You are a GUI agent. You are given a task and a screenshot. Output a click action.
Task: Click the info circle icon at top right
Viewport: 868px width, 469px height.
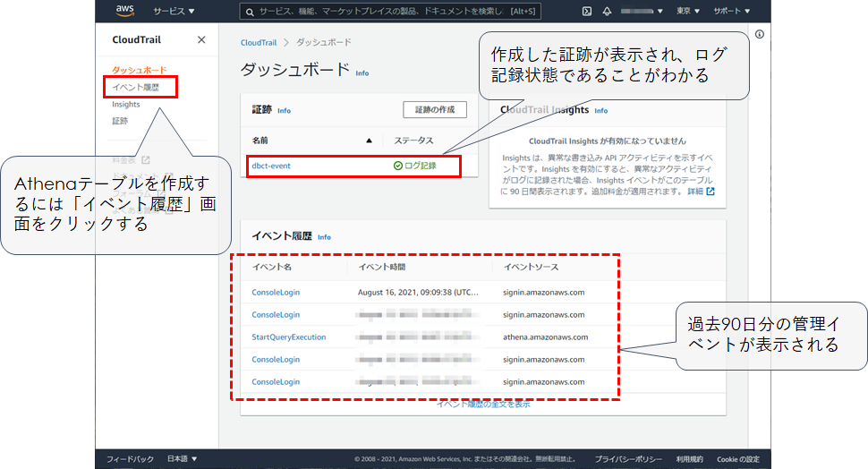pyautogui.click(x=760, y=35)
